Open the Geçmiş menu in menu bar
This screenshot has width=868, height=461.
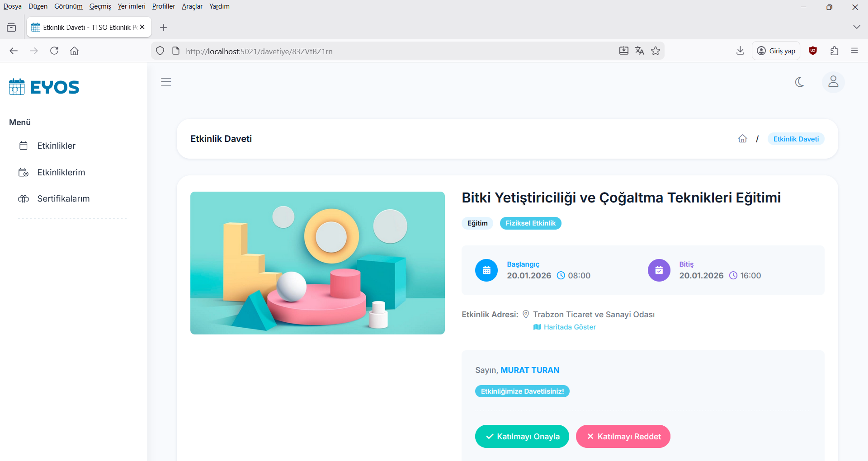(100, 6)
